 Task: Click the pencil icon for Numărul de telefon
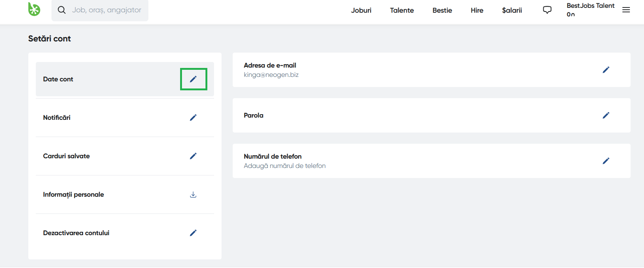606,161
